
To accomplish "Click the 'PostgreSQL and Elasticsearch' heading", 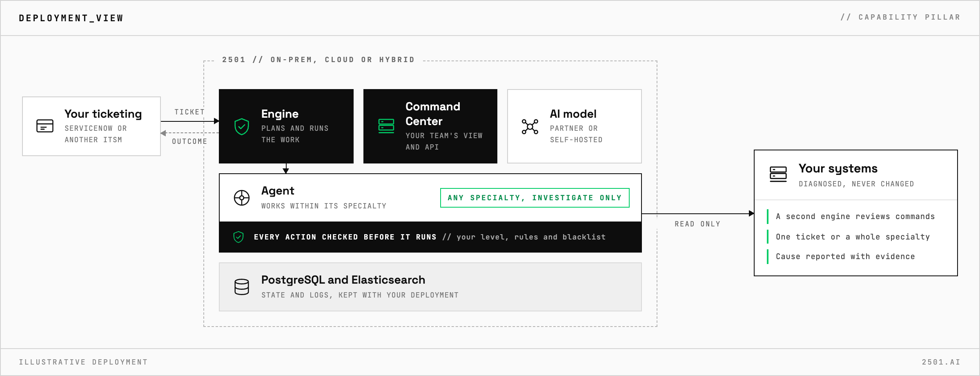I will (343, 280).
